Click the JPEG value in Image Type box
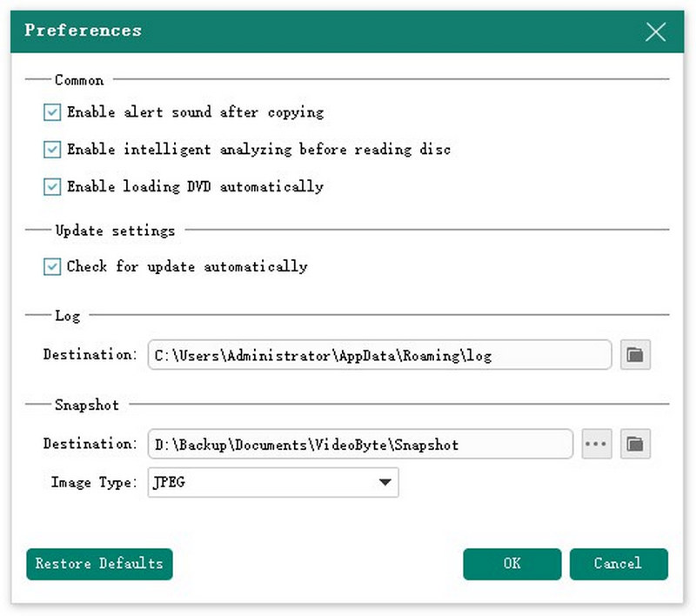This screenshot has height=616, width=696. (170, 483)
